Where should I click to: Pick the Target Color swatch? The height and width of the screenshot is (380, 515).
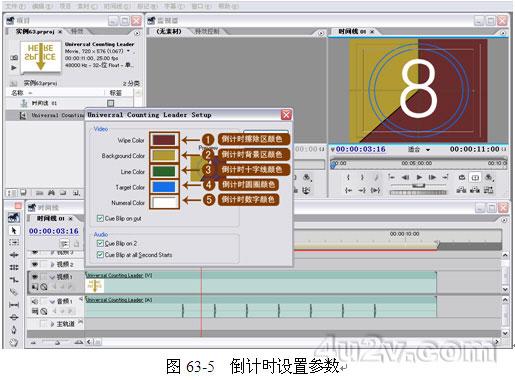[x=164, y=187]
